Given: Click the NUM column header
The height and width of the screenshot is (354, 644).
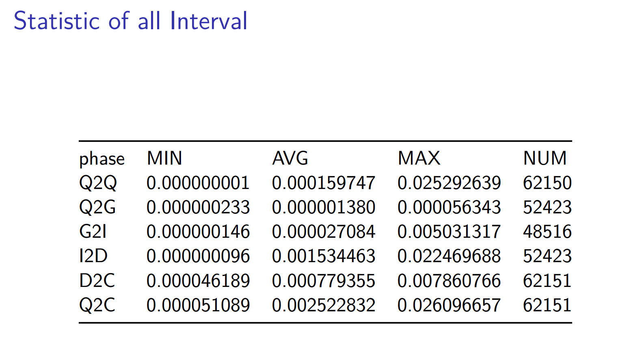Looking at the screenshot, I should (x=545, y=158).
